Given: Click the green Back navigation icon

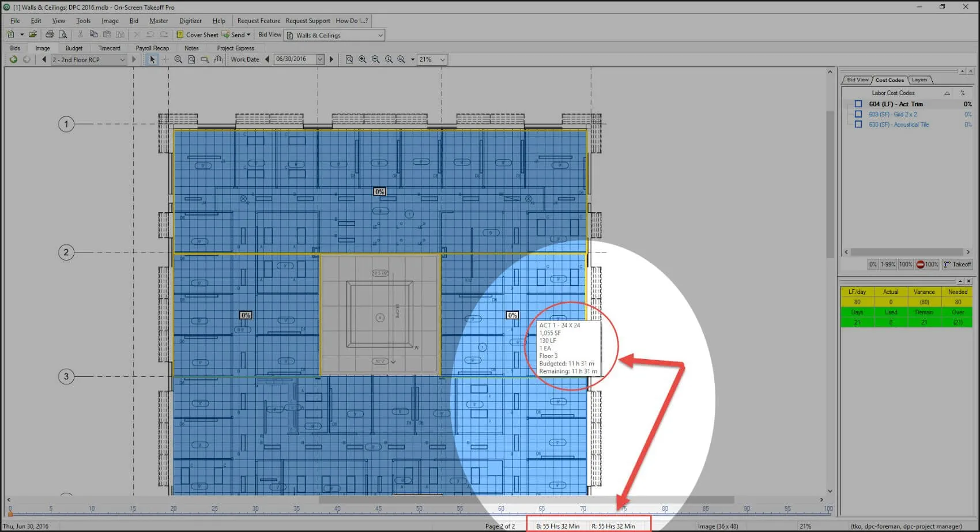Looking at the screenshot, I should point(13,59).
